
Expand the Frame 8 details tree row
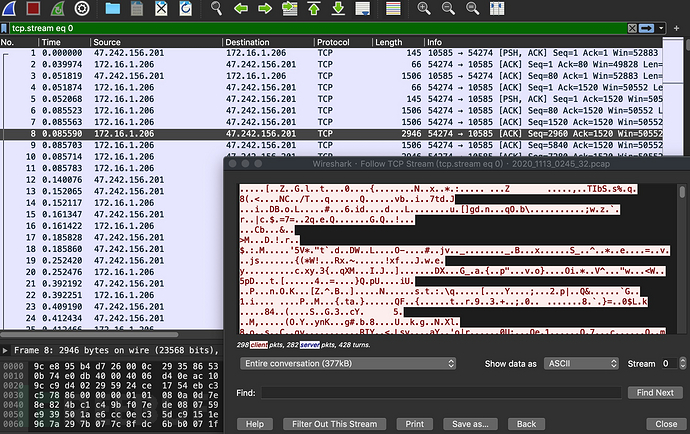(5, 350)
